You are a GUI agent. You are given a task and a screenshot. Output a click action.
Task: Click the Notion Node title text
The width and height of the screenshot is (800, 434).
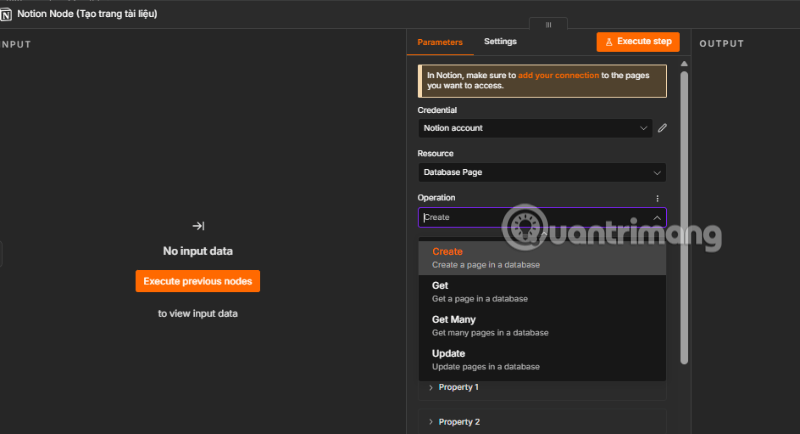(87, 14)
